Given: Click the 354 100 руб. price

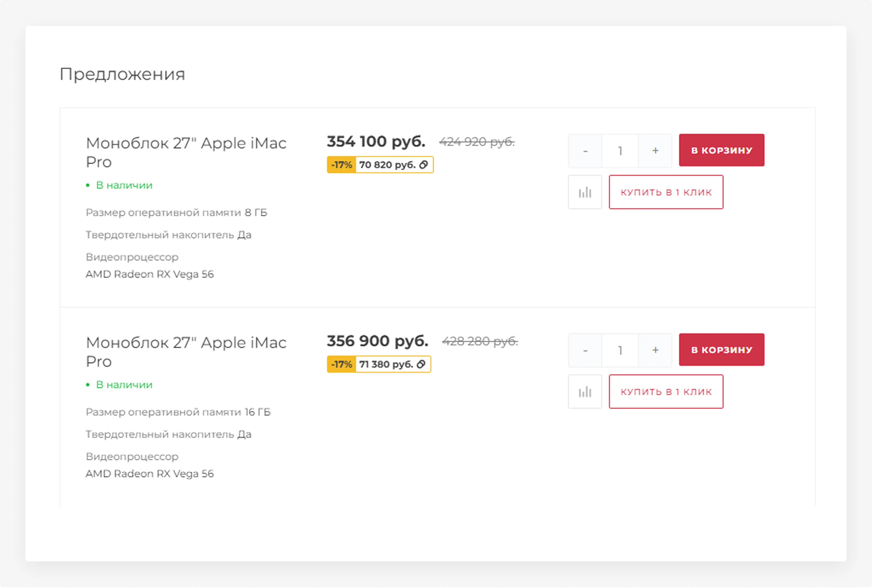Looking at the screenshot, I should point(376,142).
